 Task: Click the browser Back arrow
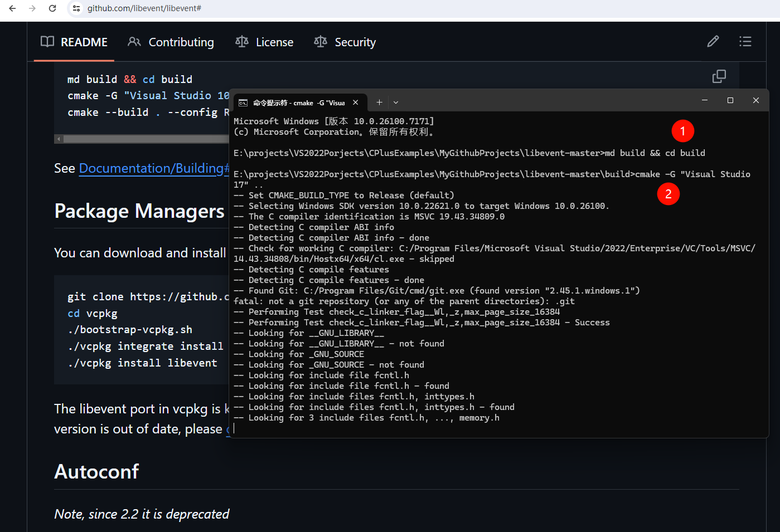(x=12, y=8)
